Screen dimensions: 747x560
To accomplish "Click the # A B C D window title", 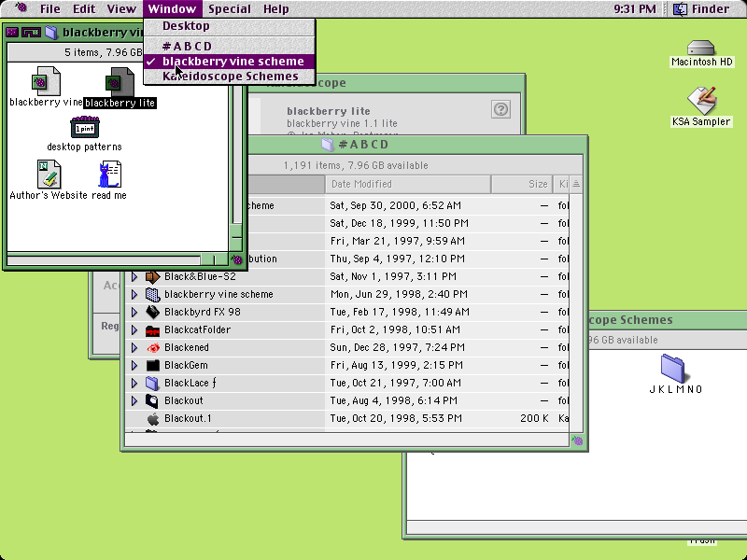I will pyautogui.click(x=363, y=145).
